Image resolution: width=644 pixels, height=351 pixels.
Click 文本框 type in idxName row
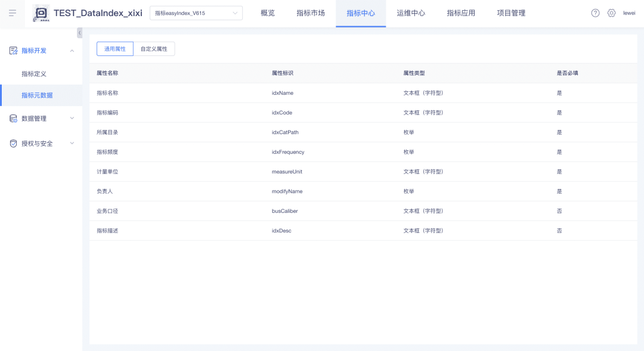423,93
